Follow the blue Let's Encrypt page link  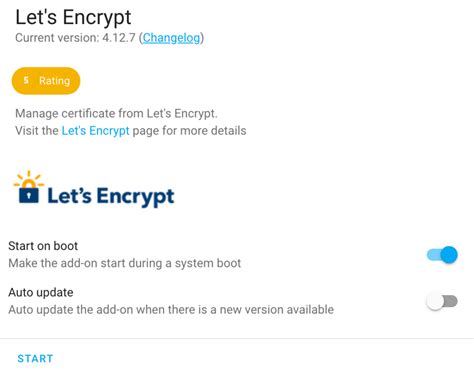(x=95, y=130)
